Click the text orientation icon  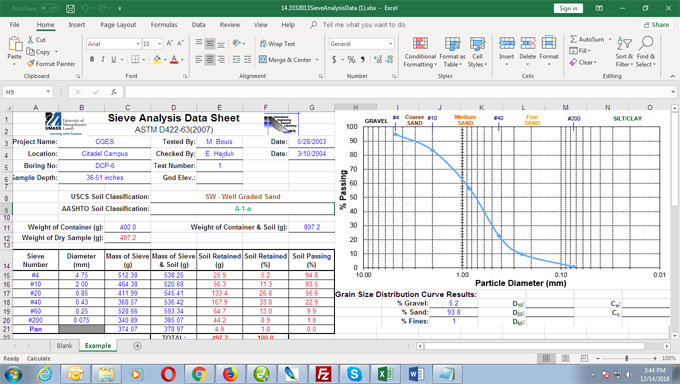(x=237, y=43)
